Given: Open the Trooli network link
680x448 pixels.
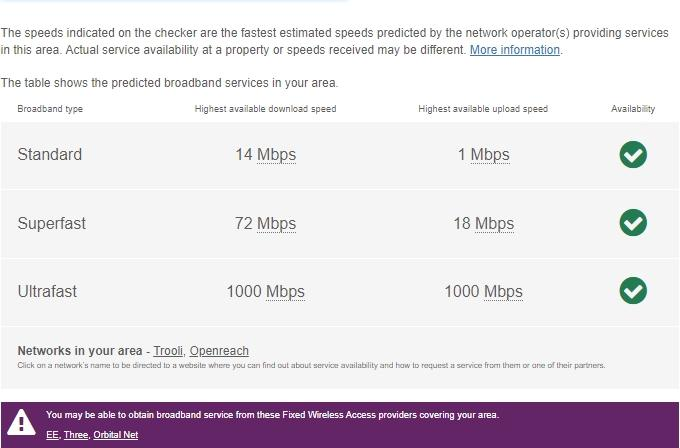Looking at the screenshot, I should 168,351.
